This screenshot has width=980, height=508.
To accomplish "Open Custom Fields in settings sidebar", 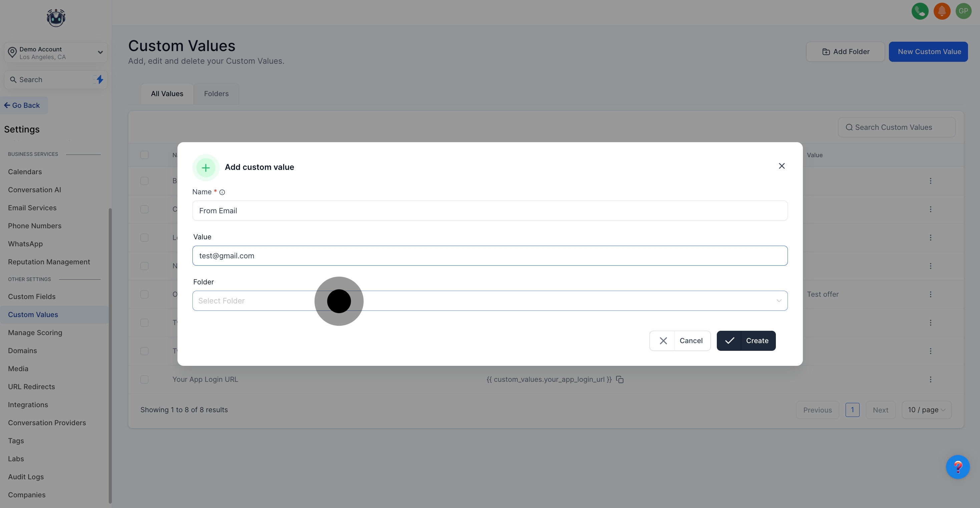I will (32, 297).
